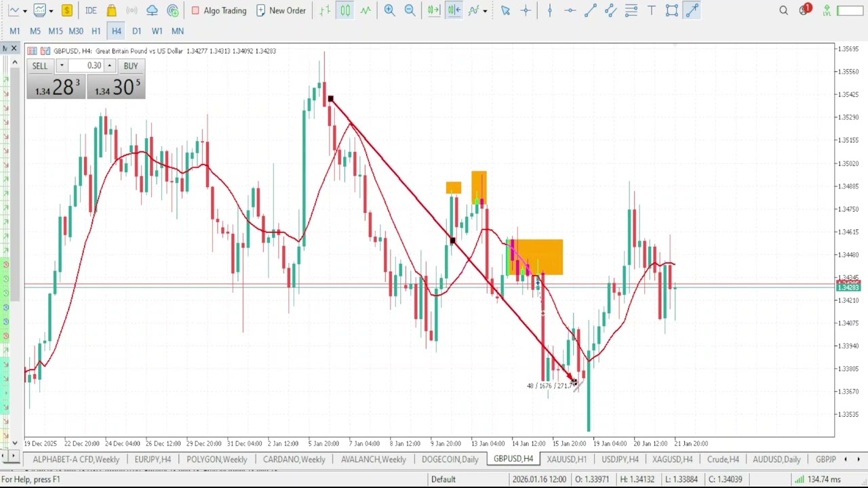Increase the lot volume with up arrow
Screen dimensions: 868x488
tap(109, 66)
